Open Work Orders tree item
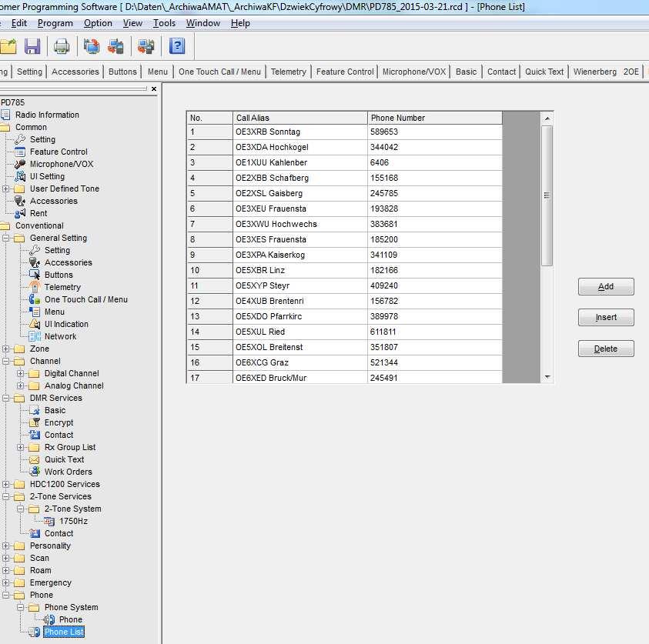Viewport: 649px width, 644px height. pos(69,472)
